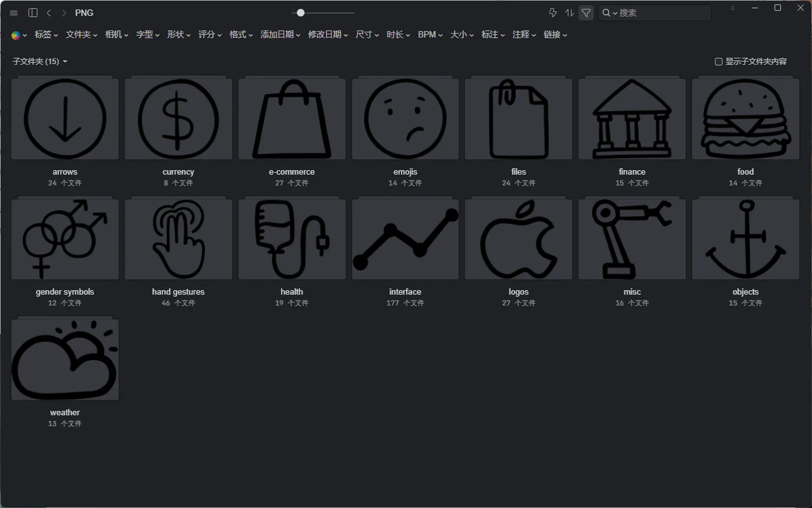Viewport: 812px width, 508px height.
Task: Open the hand gestures folder
Action: pos(178,239)
